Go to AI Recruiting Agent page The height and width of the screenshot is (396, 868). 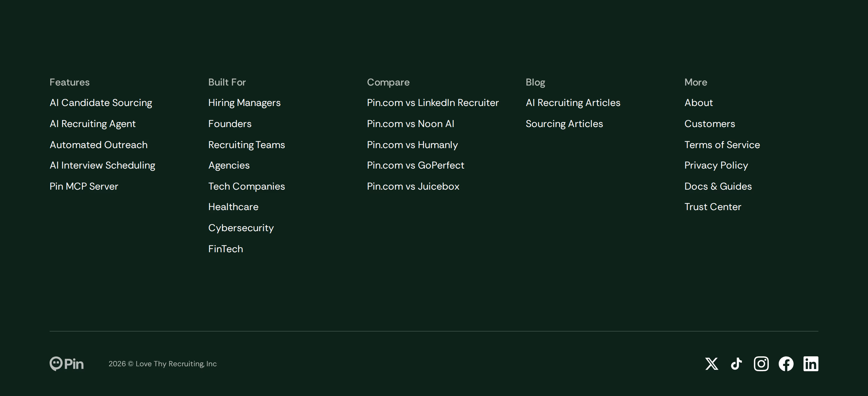[x=93, y=124]
